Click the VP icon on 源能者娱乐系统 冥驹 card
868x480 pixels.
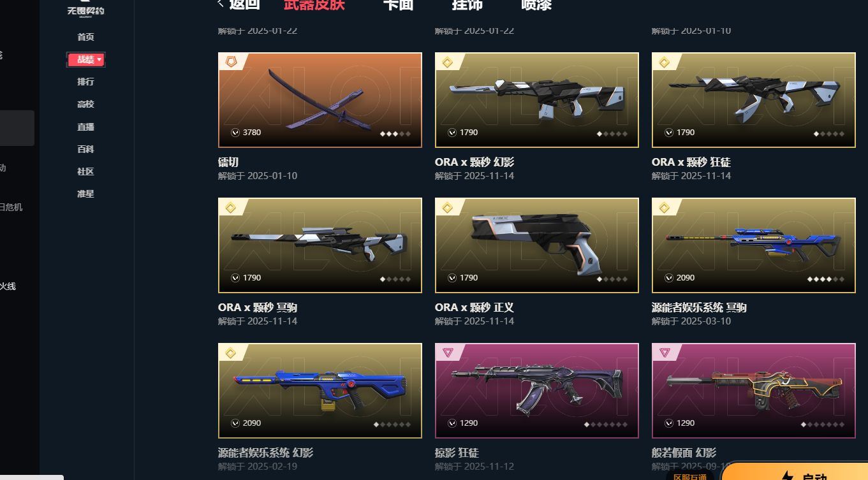669,278
